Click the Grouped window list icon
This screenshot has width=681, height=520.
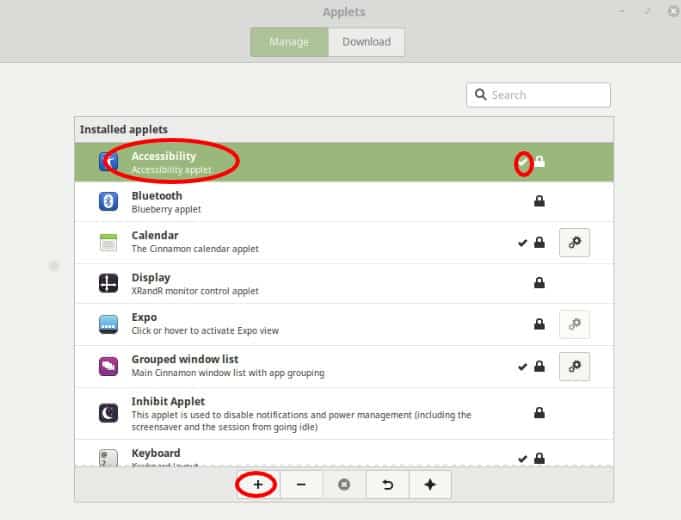[x=108, y=366]
